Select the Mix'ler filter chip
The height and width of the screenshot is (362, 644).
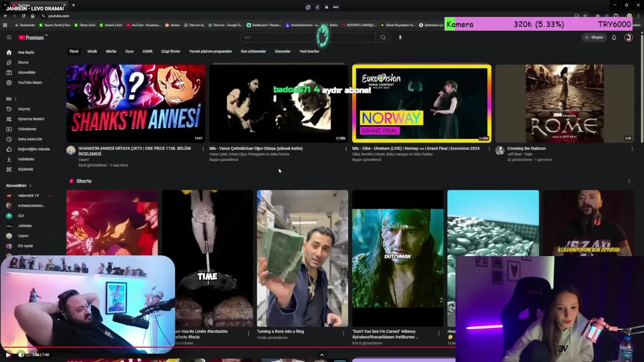(x=111, y=51)
